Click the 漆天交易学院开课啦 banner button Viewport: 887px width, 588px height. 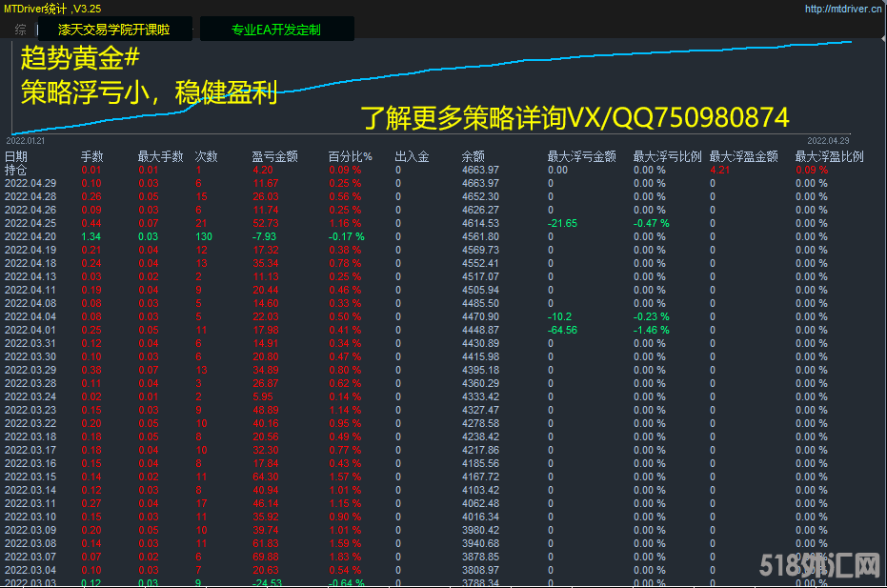click(113, 30)
